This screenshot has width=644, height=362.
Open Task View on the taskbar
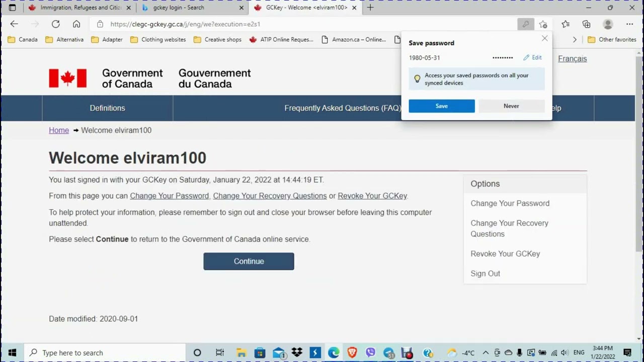click(x=220, y=352)
